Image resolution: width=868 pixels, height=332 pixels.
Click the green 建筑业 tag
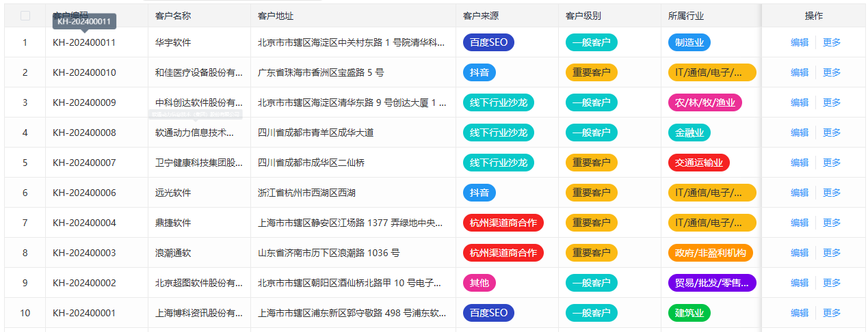[689, 313]
